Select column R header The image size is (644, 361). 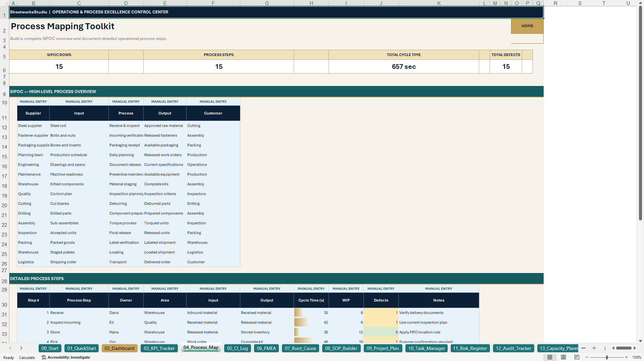[555, 3]
